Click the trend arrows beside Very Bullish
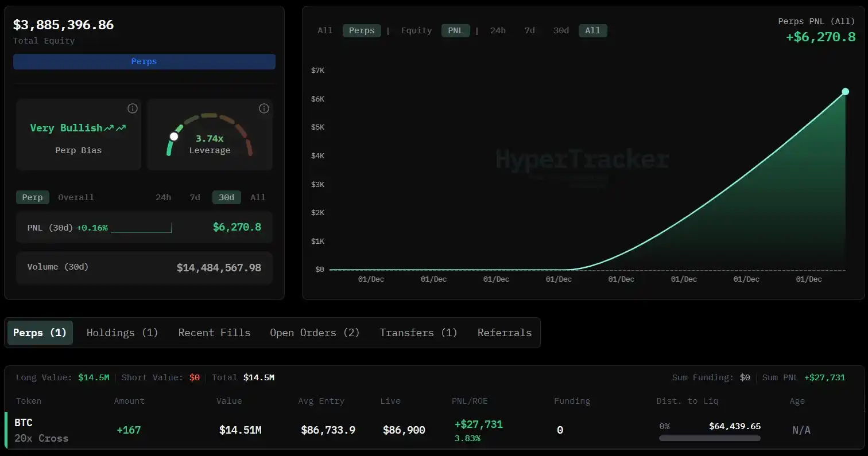The height and width of the screenshot is (456, 868). [116, 127]
